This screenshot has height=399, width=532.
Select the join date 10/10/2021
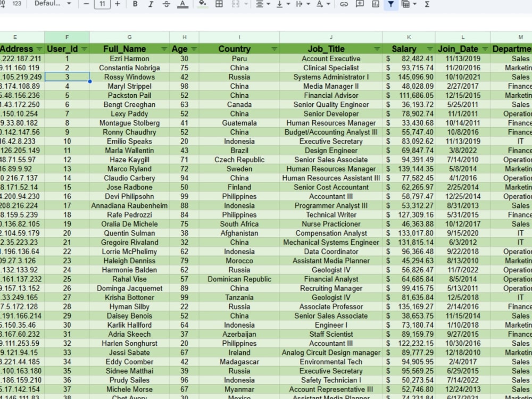coord(463,77)
